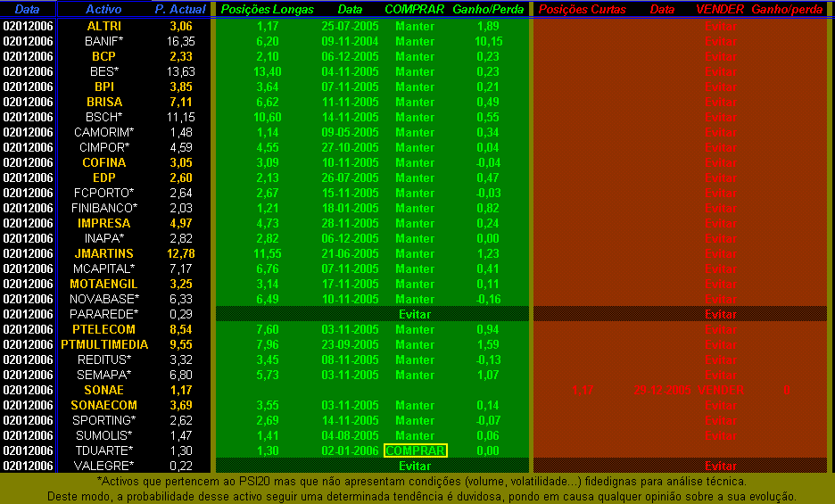Click the COFINA loss value -0,04
The image size is (835, 504).
[x=488, y=163]
